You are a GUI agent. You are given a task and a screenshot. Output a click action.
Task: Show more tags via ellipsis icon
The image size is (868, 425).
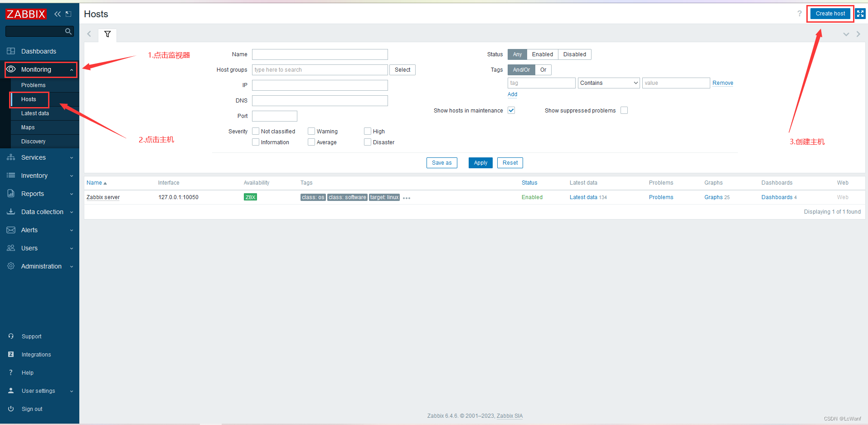[x=407, y=198]
